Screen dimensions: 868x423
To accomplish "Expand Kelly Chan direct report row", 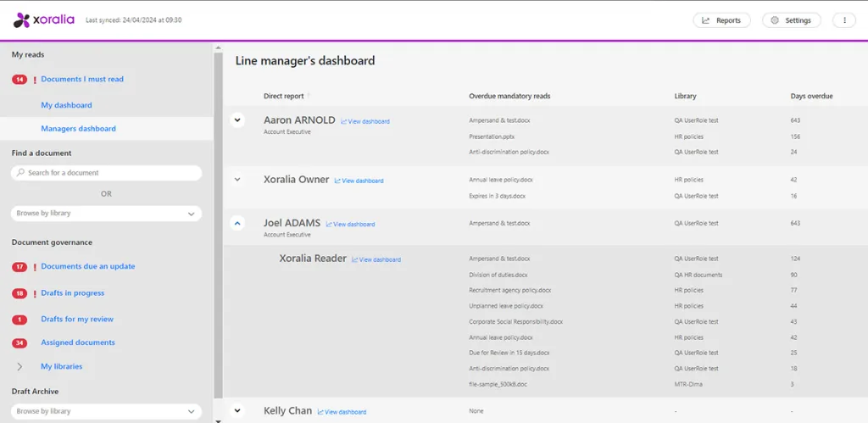I will pyautogui.click(x=237, y=411).
